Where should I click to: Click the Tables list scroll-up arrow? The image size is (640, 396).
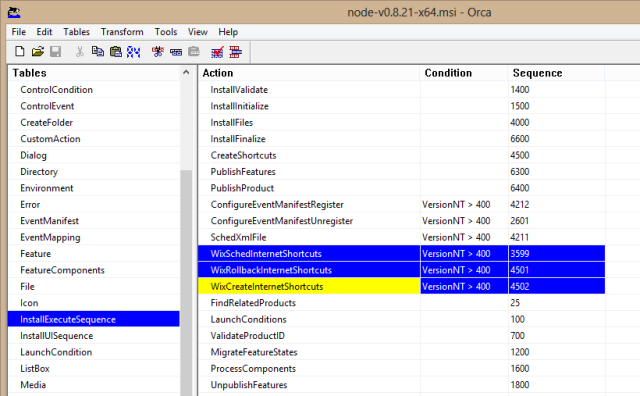click(x=186, y=73)
